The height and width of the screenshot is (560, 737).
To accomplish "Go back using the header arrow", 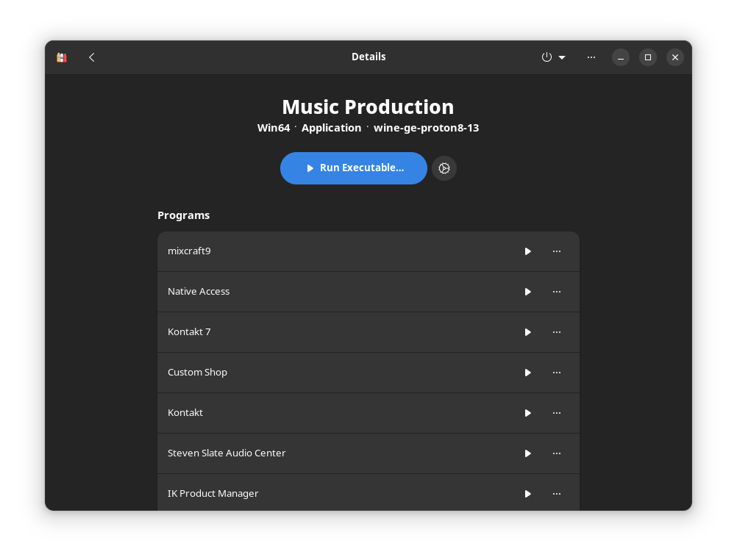I will click(x=92, y=57).
